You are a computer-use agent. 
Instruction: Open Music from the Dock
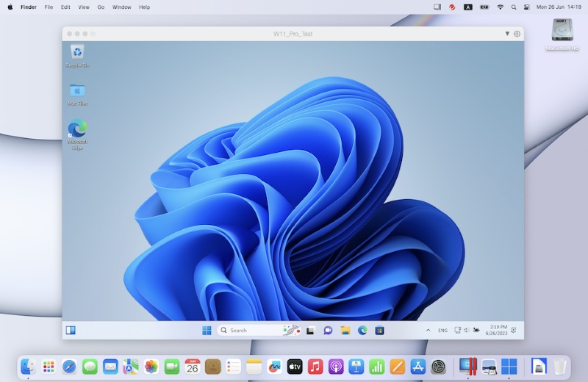[315, 367]
